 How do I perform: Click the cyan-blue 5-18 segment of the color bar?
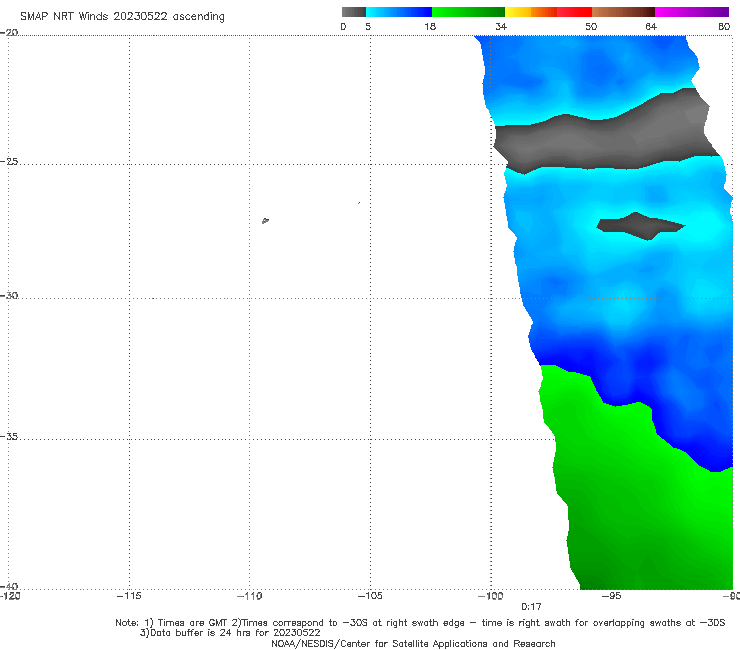[399, 12]
